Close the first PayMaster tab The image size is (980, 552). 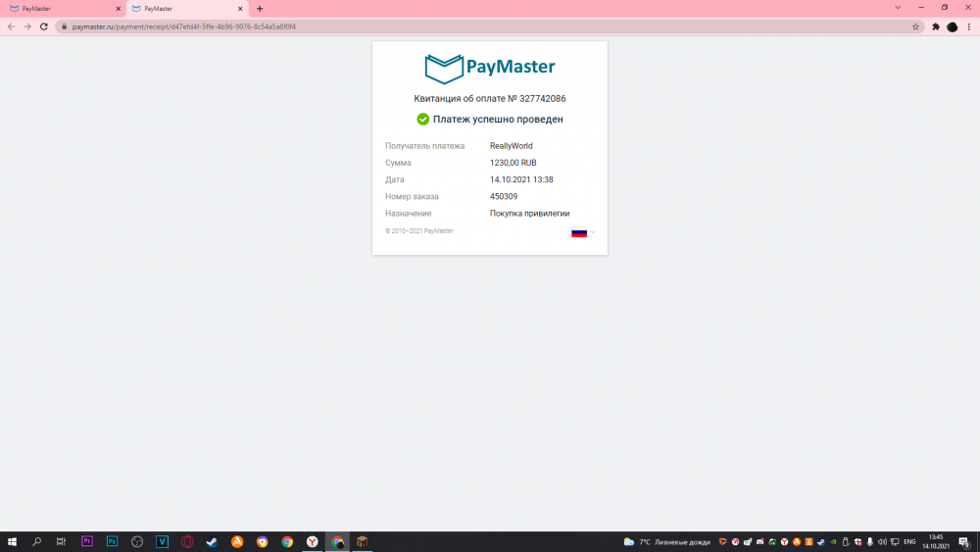(x=119, y=9)
